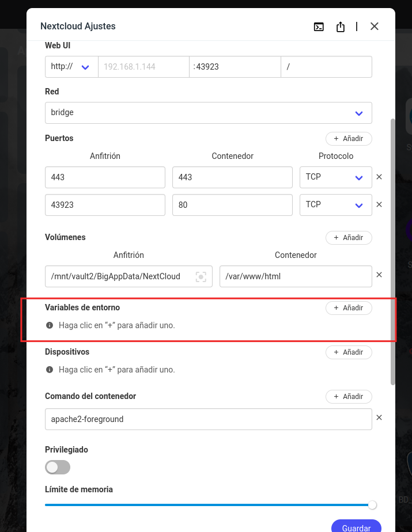Click the info icon under Variables de entorno
The image size is (412, 532).
point(49,325)
